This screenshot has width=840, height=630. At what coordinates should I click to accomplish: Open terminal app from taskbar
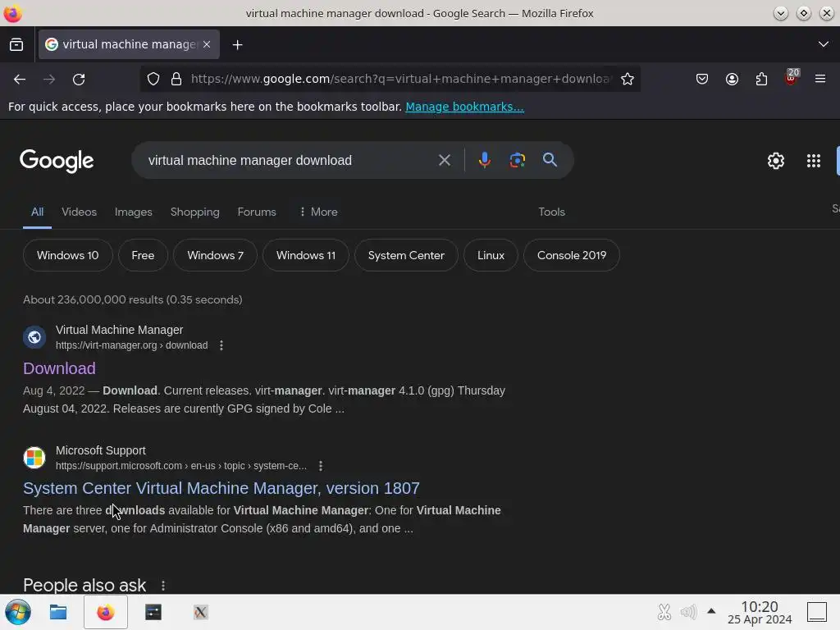point(153,612)
